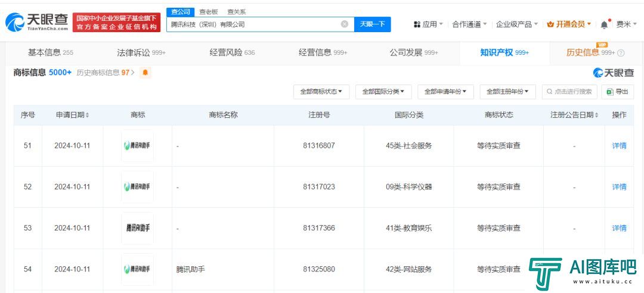Viewport: 644px width, 293px height.
Task: Expand the 全部国际分类 filter dropdown
Action: [383, 92]
